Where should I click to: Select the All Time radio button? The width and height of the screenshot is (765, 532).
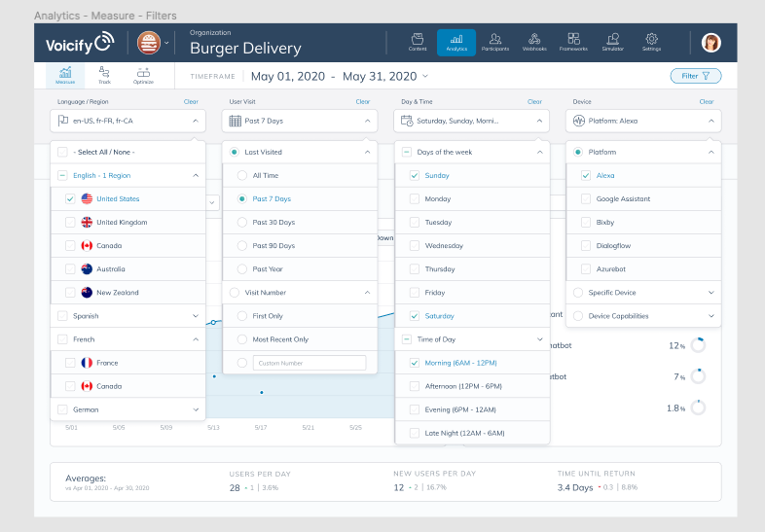click(242, 175)
